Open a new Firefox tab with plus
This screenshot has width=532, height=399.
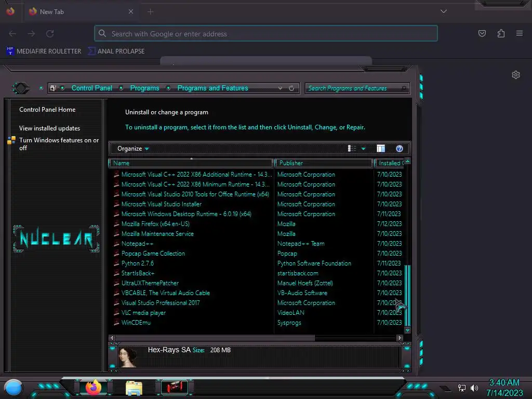tap(150, 12)
